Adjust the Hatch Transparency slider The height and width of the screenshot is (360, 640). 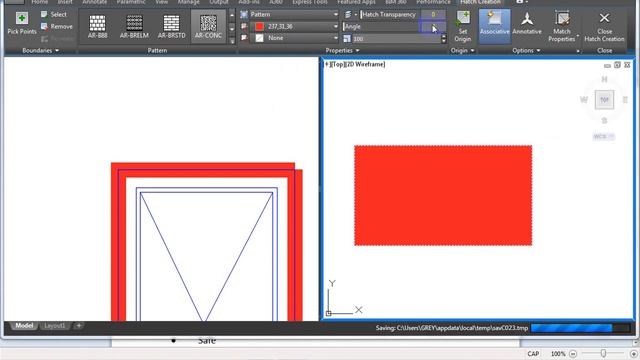pos(390,14)
